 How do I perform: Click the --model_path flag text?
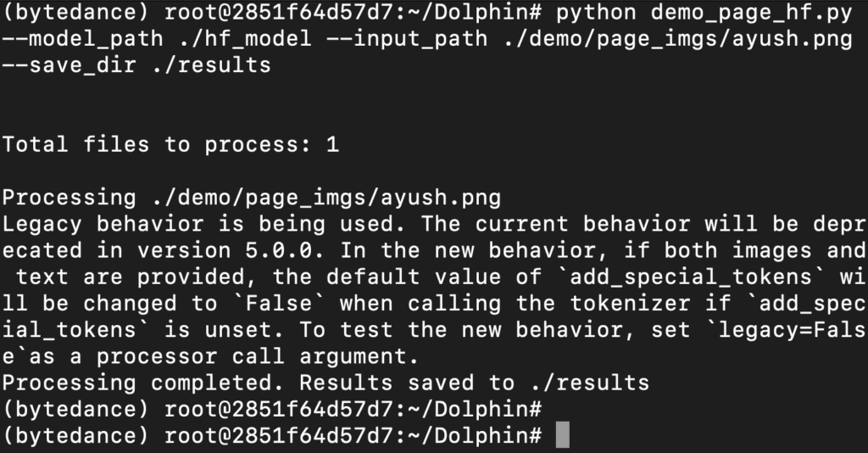pyautogui.click(x=83, y=38)
